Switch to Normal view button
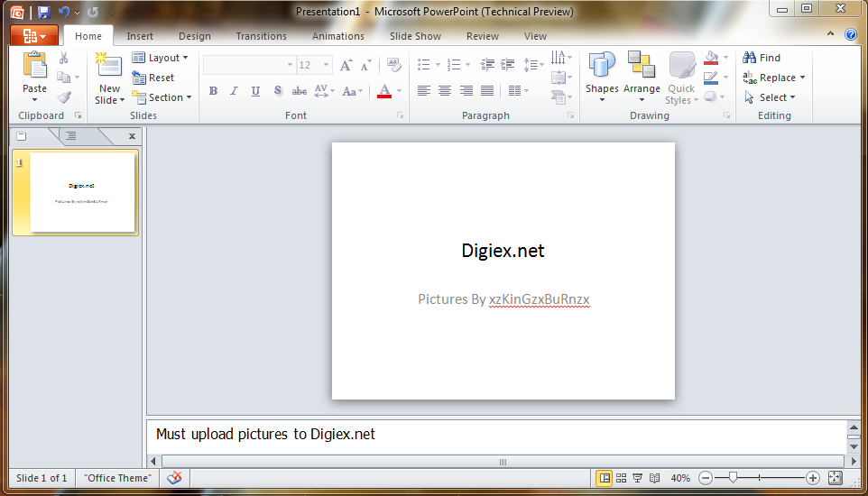 click(x=604, y=478)
